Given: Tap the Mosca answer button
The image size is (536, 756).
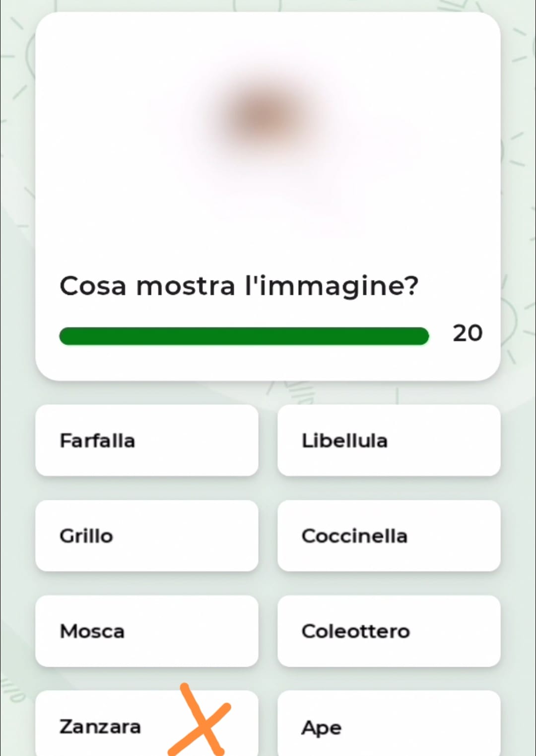Looking at the screenshot, I should point(147,631).
